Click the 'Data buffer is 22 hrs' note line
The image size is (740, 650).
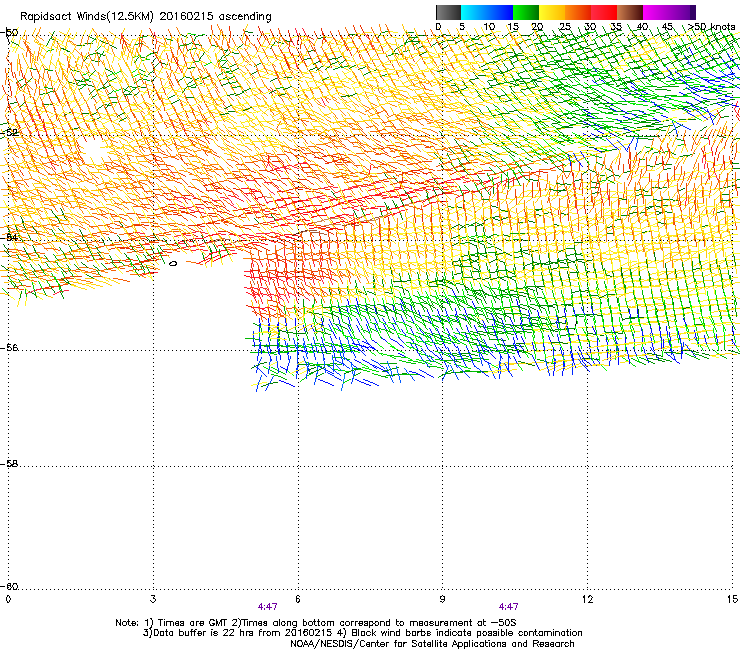(x=362, y=633)
